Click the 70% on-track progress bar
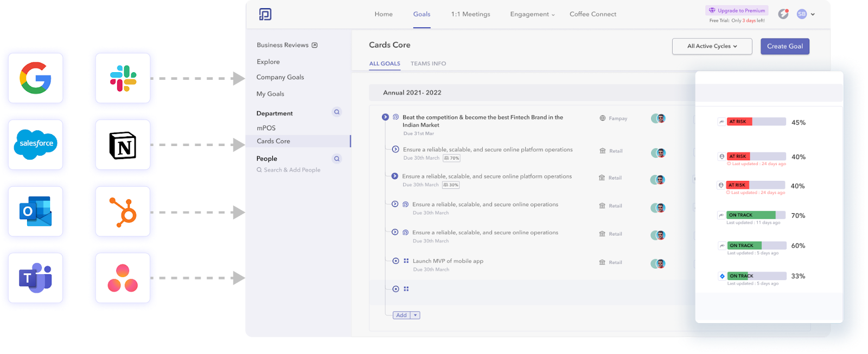Screen dimensions: 868x354 [x=756, y=215]
